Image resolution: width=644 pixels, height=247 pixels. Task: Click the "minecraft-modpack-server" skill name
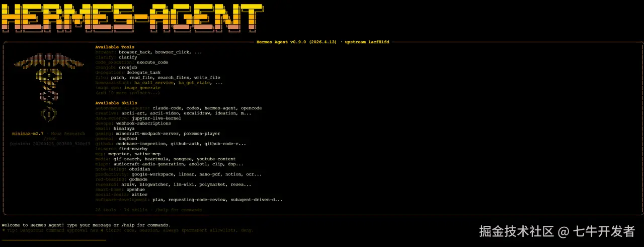pos(147,134)
